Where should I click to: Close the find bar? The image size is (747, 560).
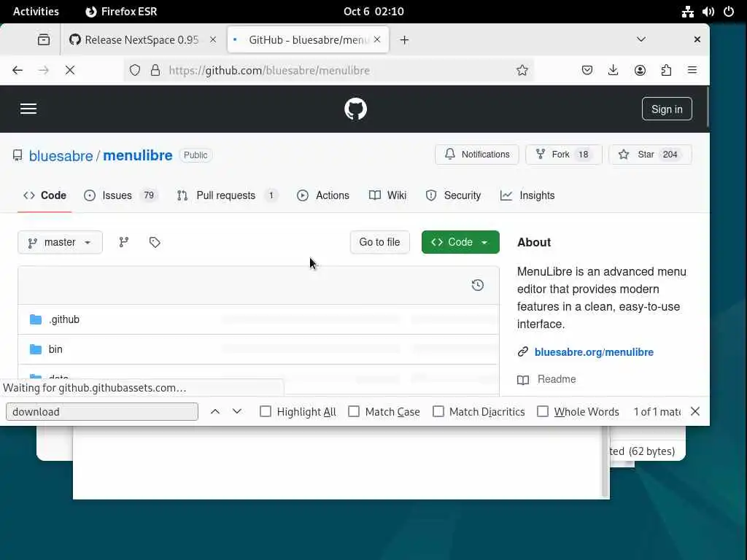695,411
